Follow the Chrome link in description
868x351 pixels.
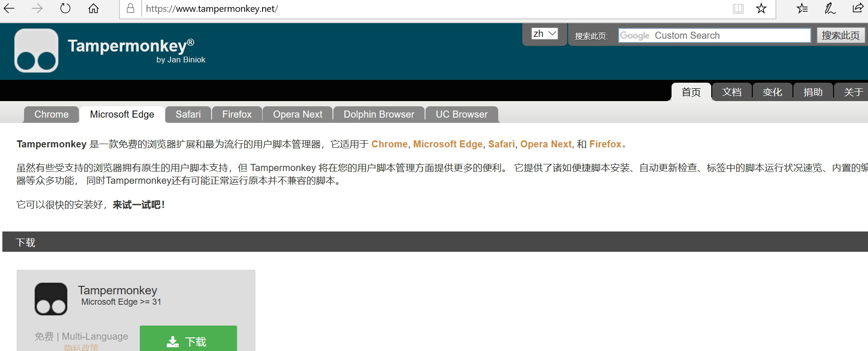tap(390, 144)
